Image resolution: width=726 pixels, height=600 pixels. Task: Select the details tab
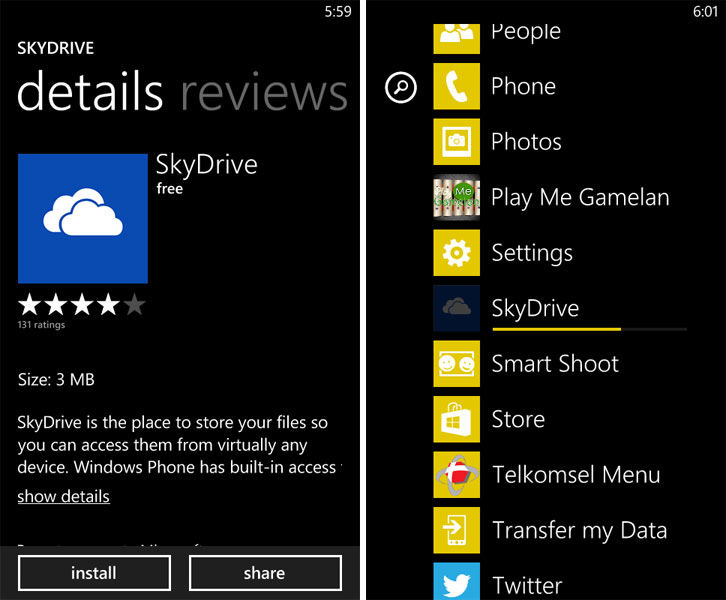(90, 91)
